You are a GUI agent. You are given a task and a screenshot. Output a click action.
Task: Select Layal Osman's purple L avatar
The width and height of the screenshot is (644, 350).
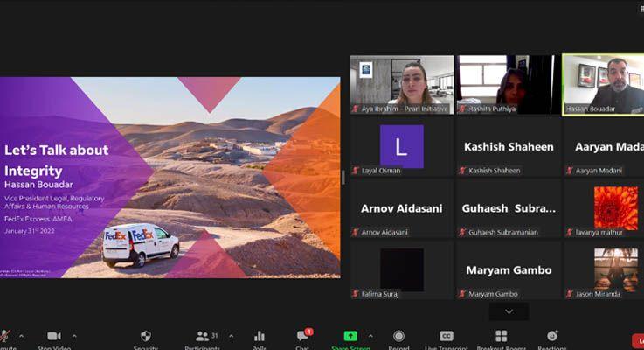[402, 146]
